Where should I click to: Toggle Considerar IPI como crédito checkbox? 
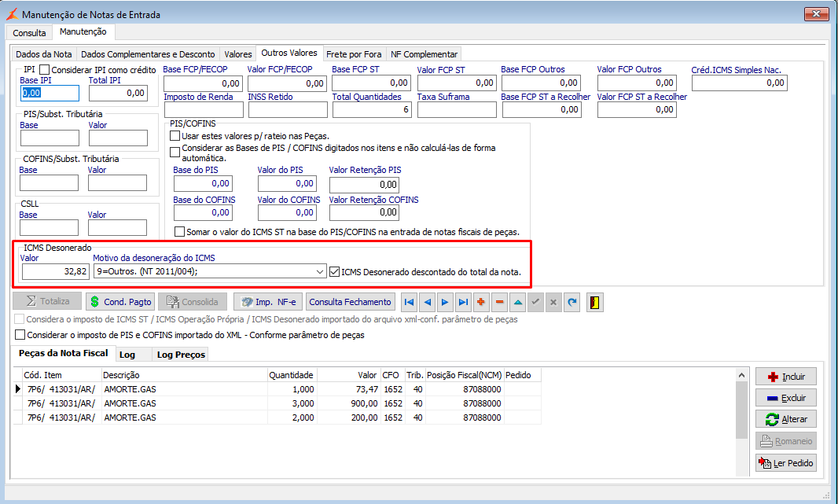tap(44, 69)
